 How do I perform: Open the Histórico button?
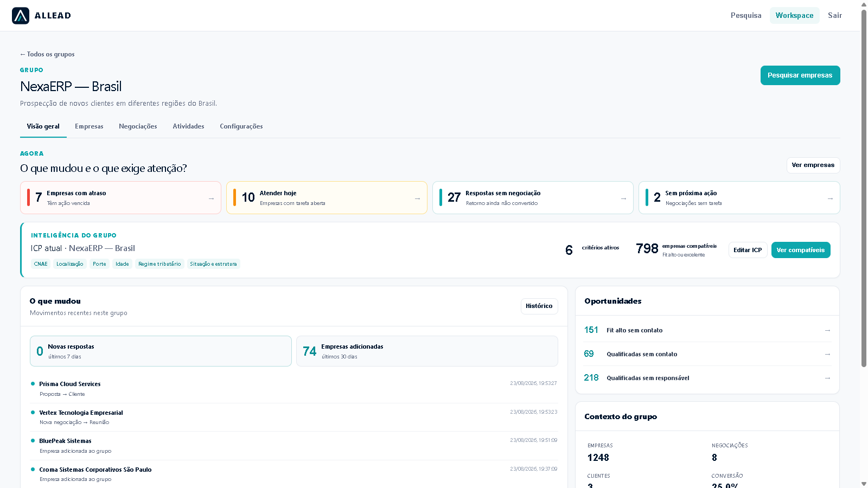point(539,306)
